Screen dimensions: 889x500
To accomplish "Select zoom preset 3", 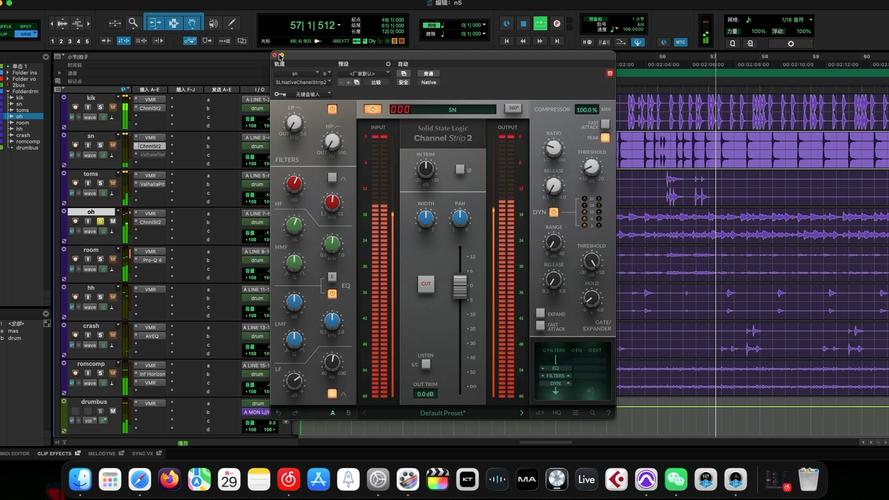I will (x=70, y=41).
